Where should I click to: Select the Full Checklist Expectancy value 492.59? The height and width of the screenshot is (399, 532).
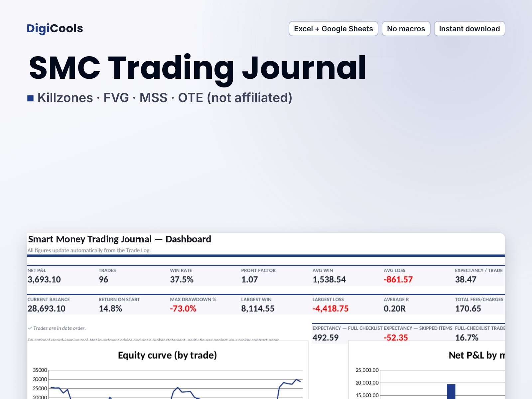(x=326, y=337)
